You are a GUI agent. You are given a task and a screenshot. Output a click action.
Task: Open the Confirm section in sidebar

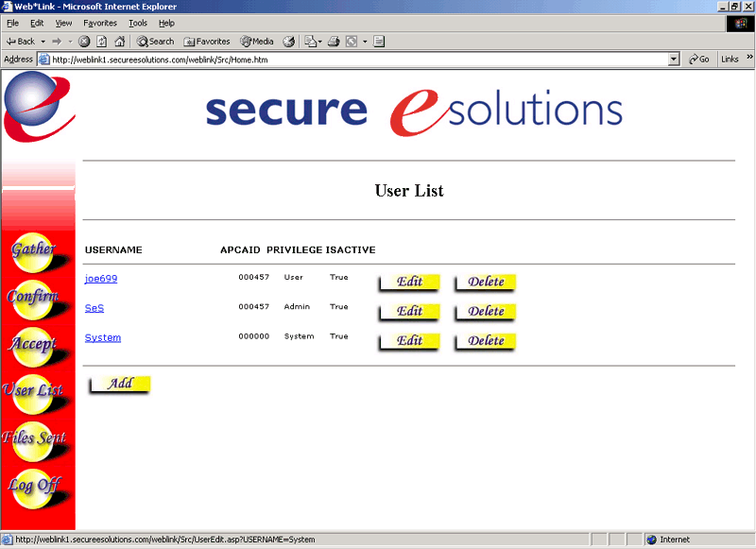click(33, 300)
